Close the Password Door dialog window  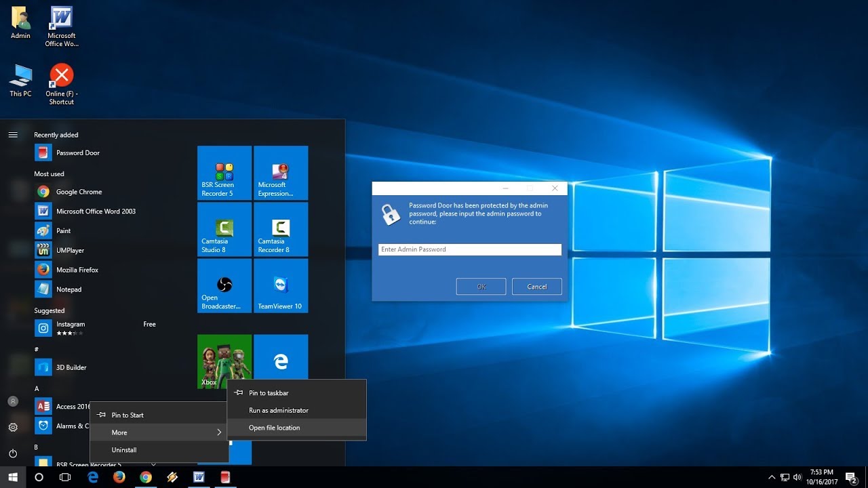(555, 188)
